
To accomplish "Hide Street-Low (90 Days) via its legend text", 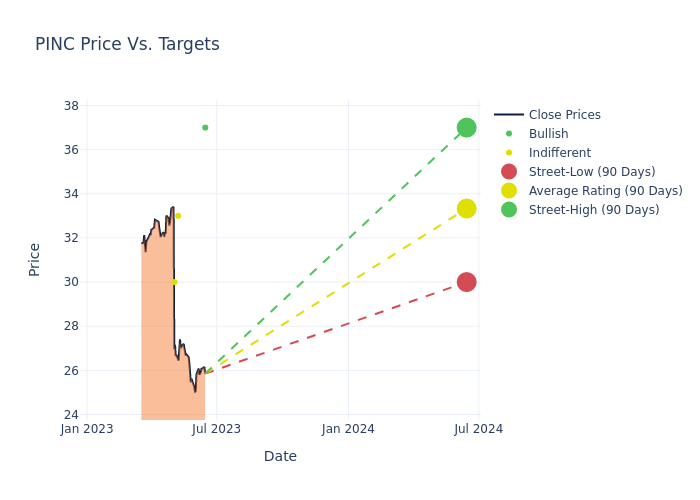I will (x=591, y=172).
